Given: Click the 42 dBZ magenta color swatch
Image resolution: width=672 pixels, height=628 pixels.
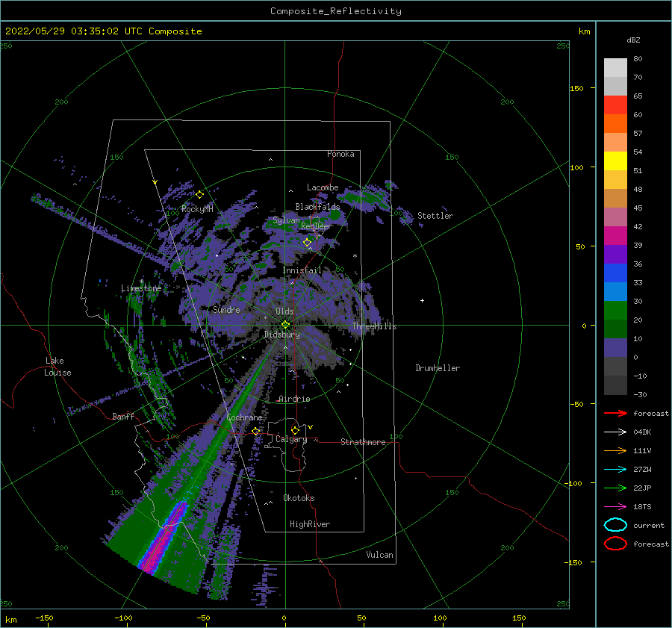Looking at the screenshot, I should tap(615, 235).
